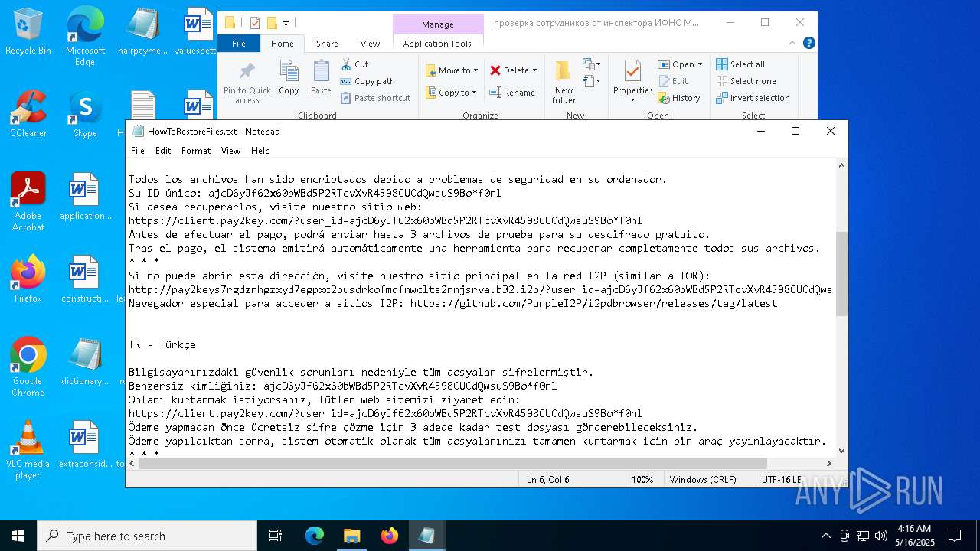Expand the Delete dropdown arrow
980x551 pixels.
pyautogui.click(x=534, y=70)
